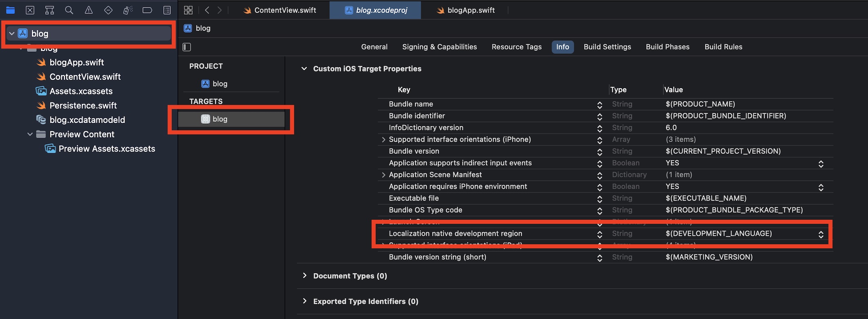Select Preview Assets.xcassets in the navigator
The height and width of the screenshot is (319, 868).
click(x=106, y=149)
